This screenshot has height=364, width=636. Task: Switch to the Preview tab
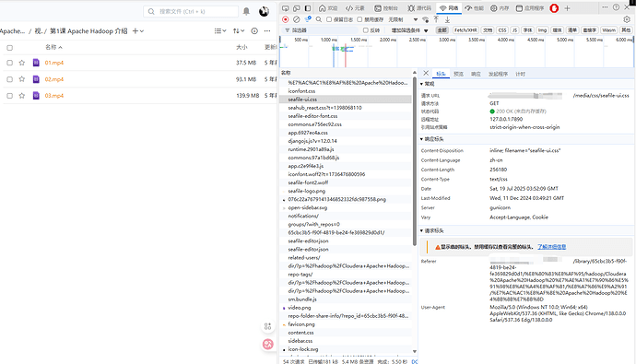[x=458, y=74]
